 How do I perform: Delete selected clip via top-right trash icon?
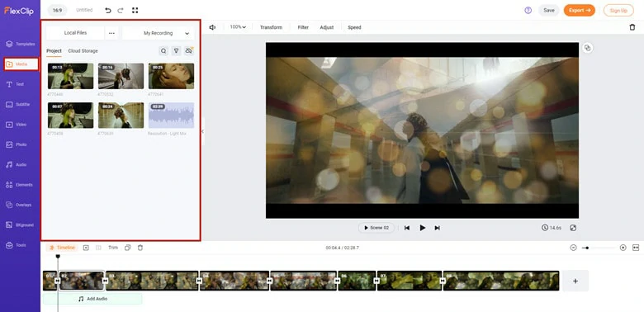click(632, 27)
